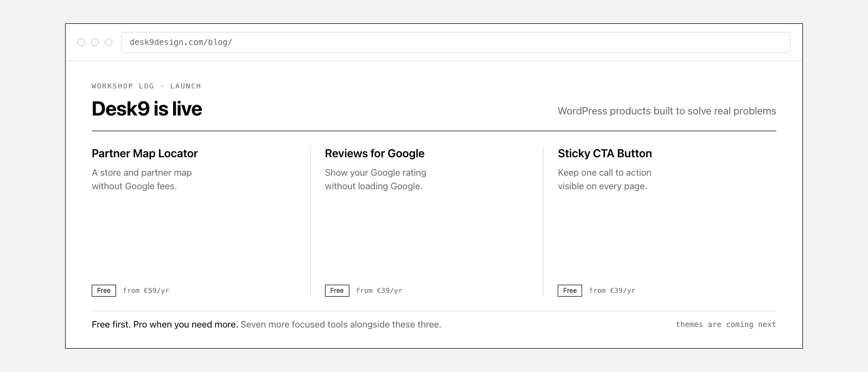
Task: Click Free badge under Sticky CTA Button
Action: [x=570, y=291]
